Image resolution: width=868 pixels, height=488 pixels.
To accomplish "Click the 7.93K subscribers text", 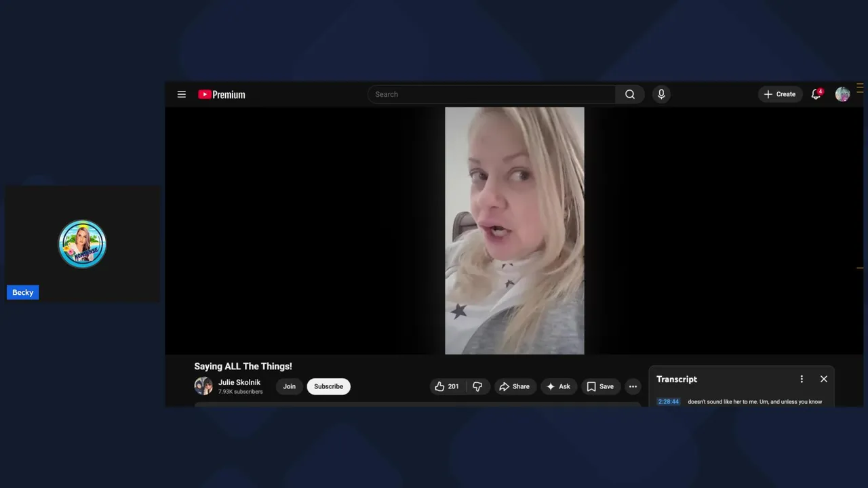I will pyautogui.click(x=240, y=392).
